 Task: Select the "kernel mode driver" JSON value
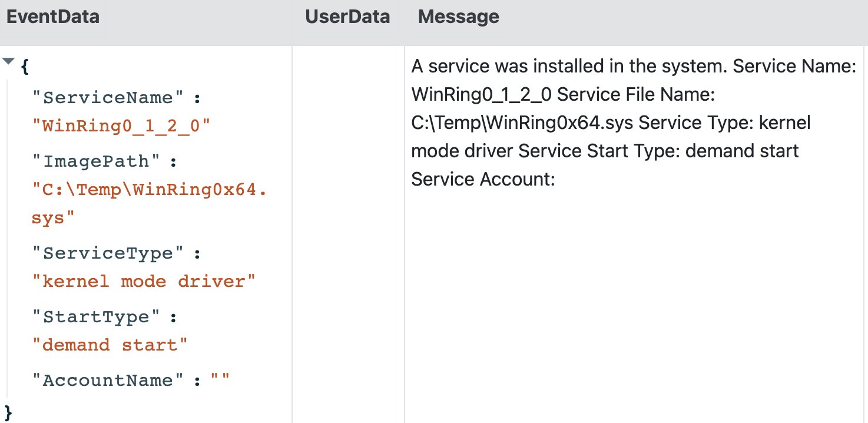coord(144,282)
